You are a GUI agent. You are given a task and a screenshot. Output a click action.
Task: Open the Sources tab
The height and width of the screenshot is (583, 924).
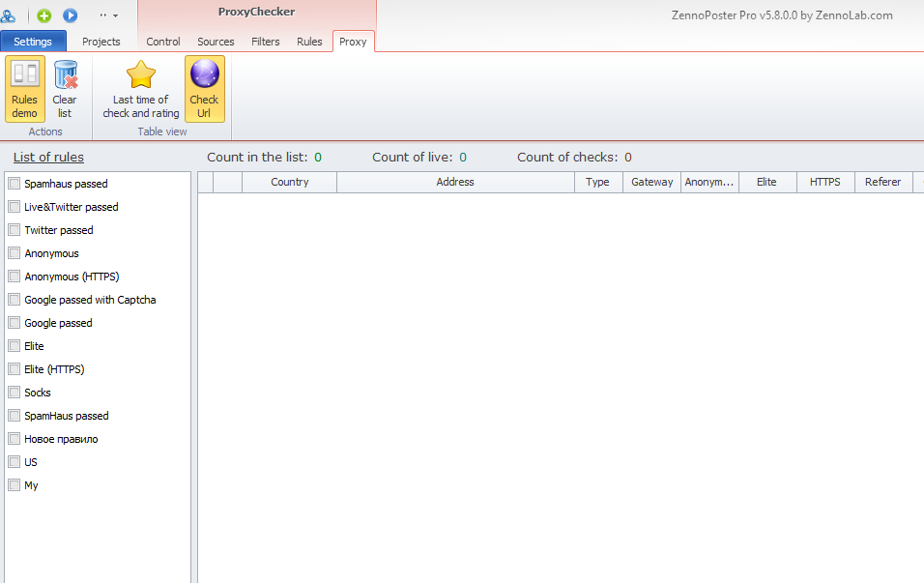(x=216, y=42)
